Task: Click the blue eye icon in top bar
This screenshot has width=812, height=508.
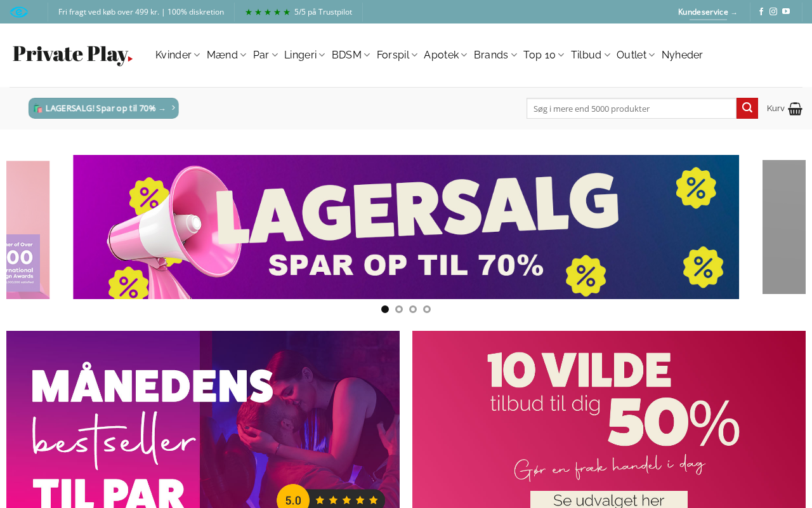Action: point(19,12)
